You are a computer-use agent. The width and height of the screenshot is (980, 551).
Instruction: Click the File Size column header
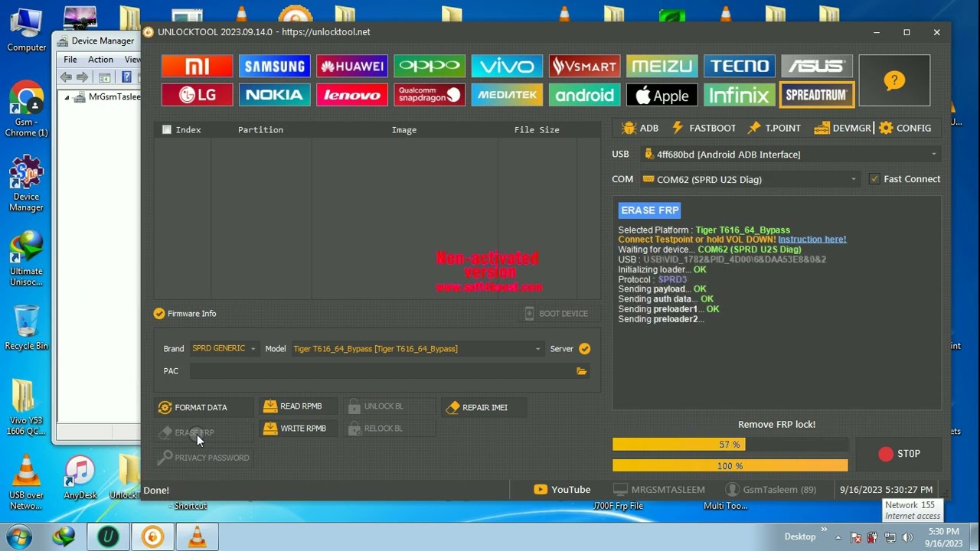point(537,130)
